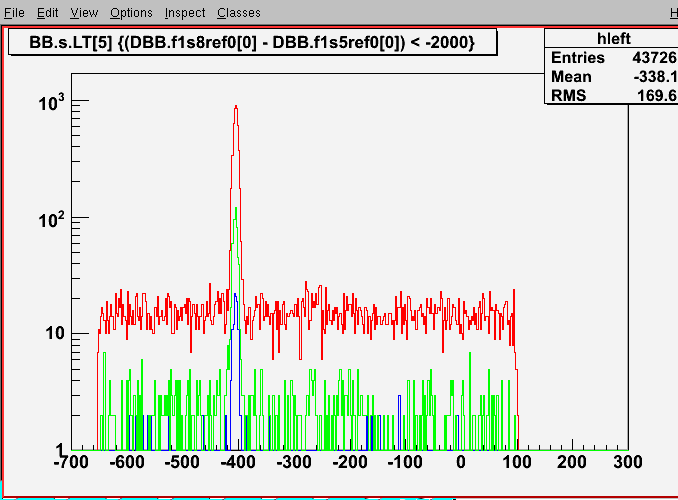Image resolution: width=678 pixels, height=500 pixels.
Task: Click the Mean row in stats box
Action: click(x=612, y=77)
